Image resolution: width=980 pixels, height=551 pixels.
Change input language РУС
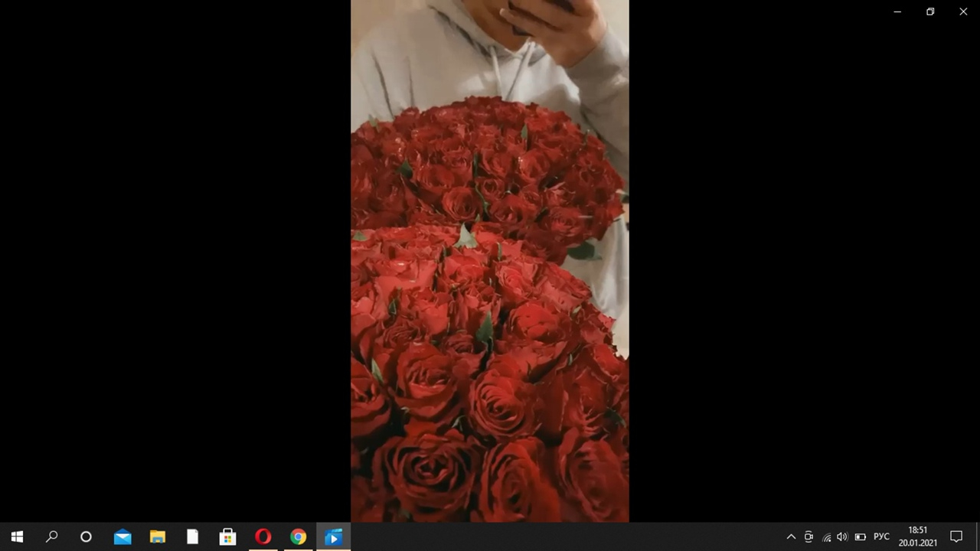tap(881, 537)
